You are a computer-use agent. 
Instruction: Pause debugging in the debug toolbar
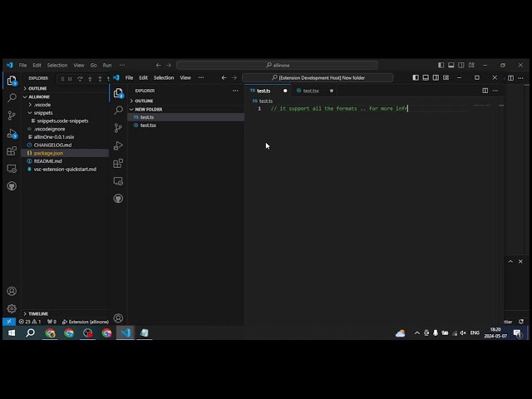click(x=70, y=79)
